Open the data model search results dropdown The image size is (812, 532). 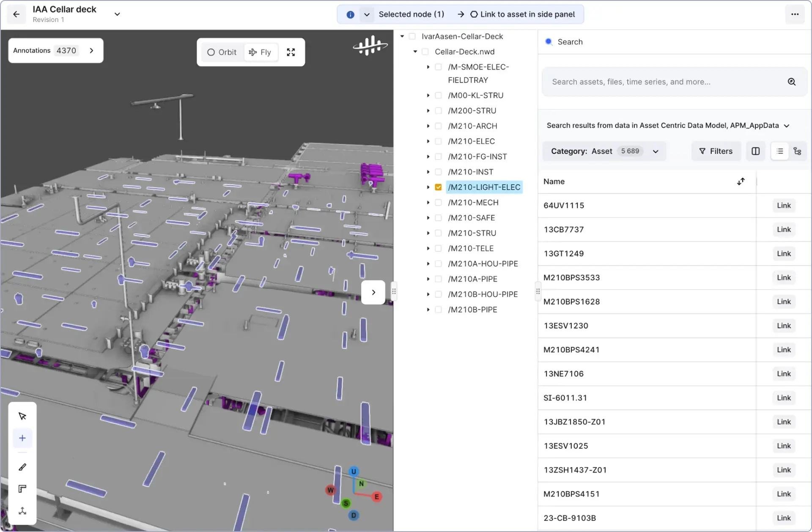coord(787,126)
